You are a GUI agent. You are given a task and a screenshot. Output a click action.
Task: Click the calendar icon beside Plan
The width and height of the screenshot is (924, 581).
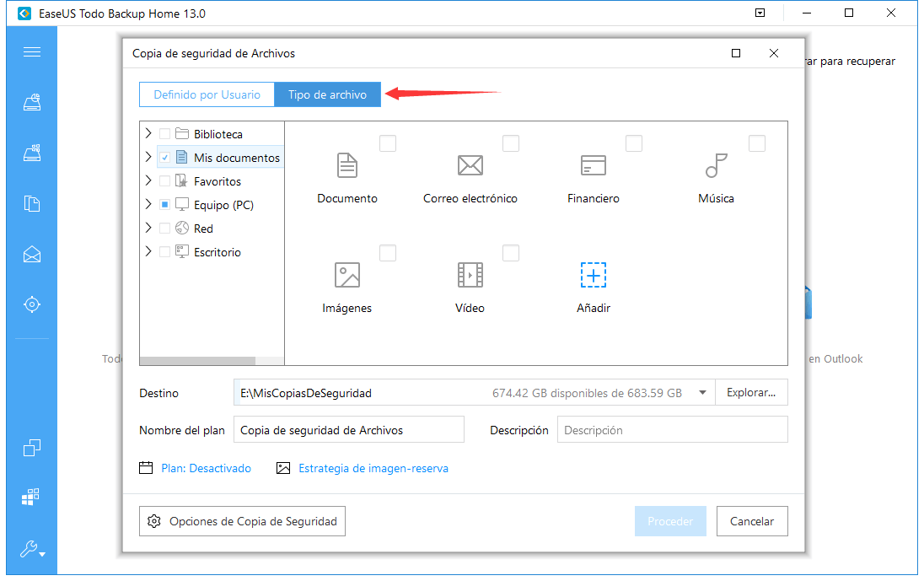click(146, 468)
